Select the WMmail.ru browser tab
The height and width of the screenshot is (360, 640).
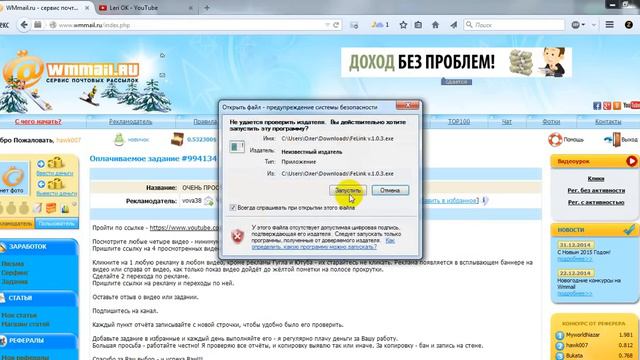[x=42, y=8]
